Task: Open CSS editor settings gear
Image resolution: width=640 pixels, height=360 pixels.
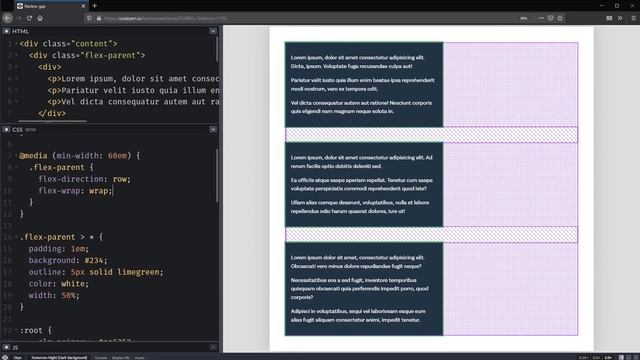Action: [x=6, y=129]
